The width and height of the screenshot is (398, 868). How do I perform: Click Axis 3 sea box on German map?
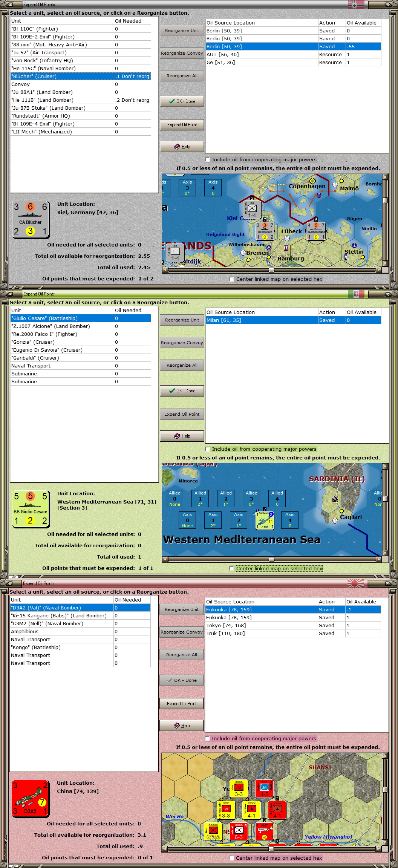tap(187, 187)
